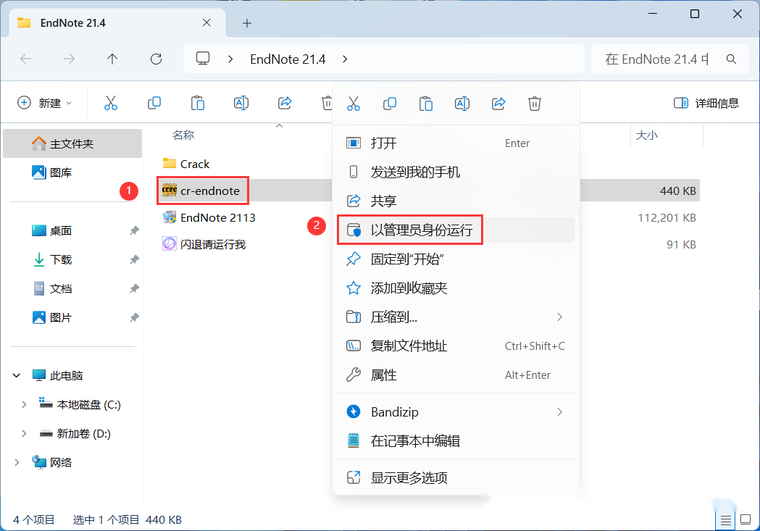Click the chevron after EndNote 21.4 in the address bar

pyautogui.click(x=345, y=59)
